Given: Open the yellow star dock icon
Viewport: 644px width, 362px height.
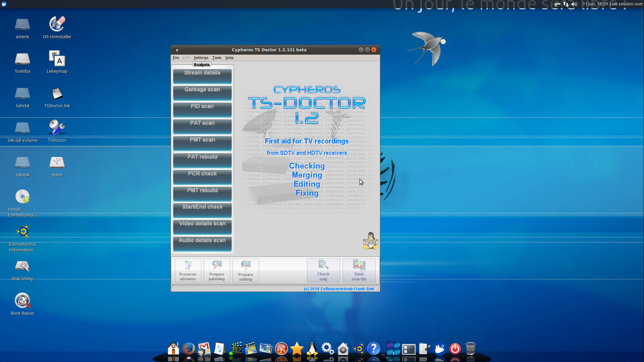Looking at the screenshot, I should (x=297, y=349).
